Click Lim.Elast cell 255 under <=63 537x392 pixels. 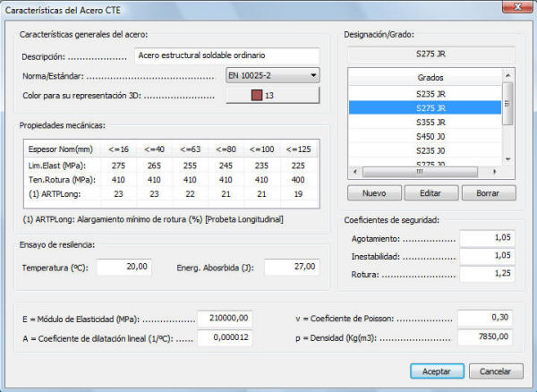click(190, 166)
